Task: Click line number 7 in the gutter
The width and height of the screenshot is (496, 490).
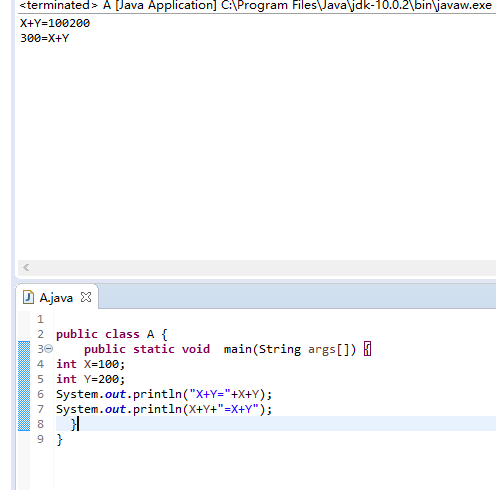Action: click(x=40, y=409)
